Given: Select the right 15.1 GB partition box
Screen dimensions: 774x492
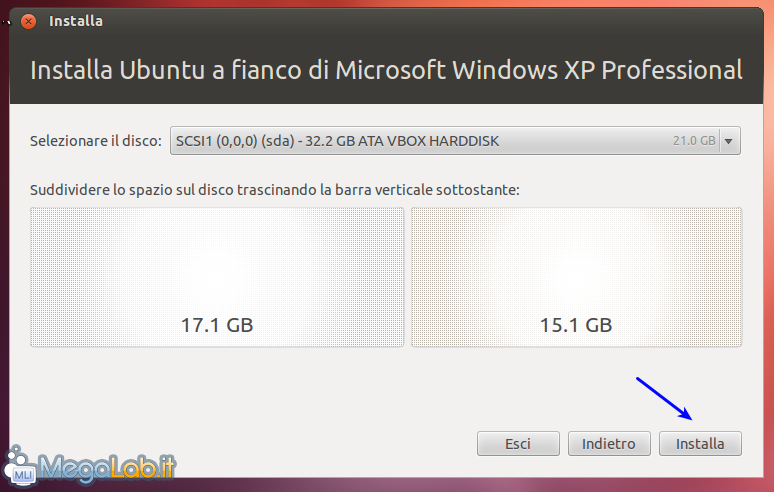Looking at the screenshot, I should 576,277.
